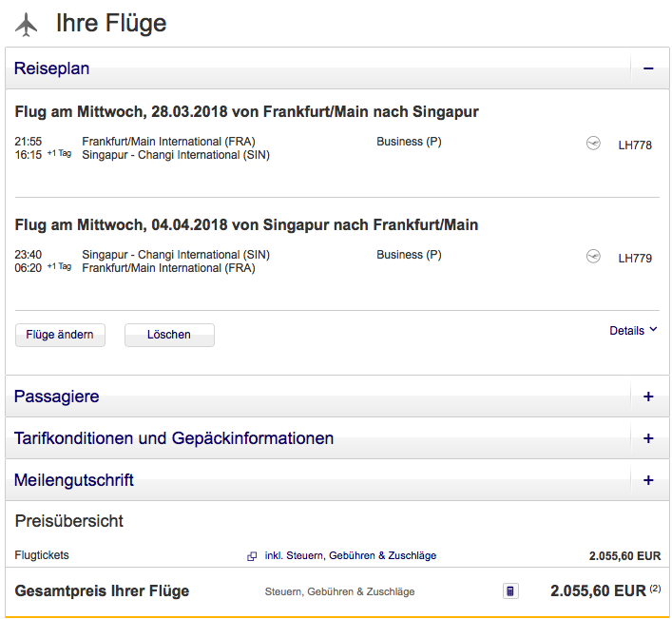Screen dimensions: 672x619
Task: Open inkl. Steuern, Gebühren & Zuschläge link
Action: [x=351, y=555]
